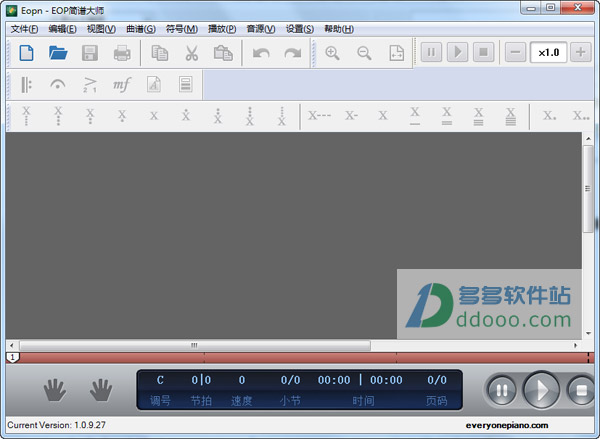Open the 文件(F) menu

click(24, 29)
